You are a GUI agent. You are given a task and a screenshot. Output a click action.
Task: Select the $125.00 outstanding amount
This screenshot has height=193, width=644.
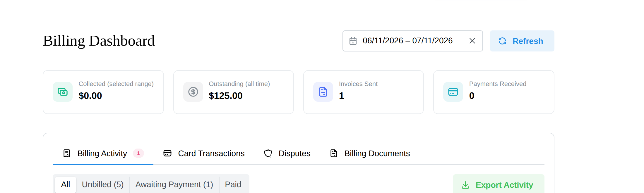point(225,96)
